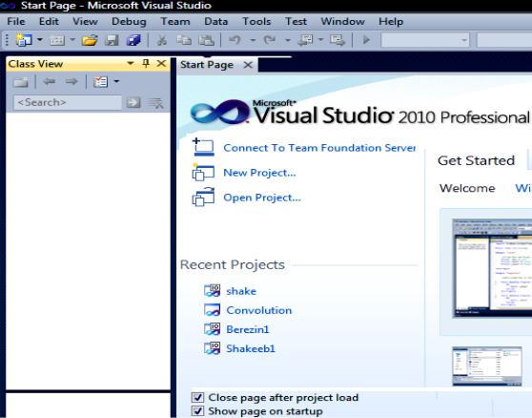Open the Test menu
Image resolution: width=532 pixels, height=418 pixels.
[x=296, y=21]
